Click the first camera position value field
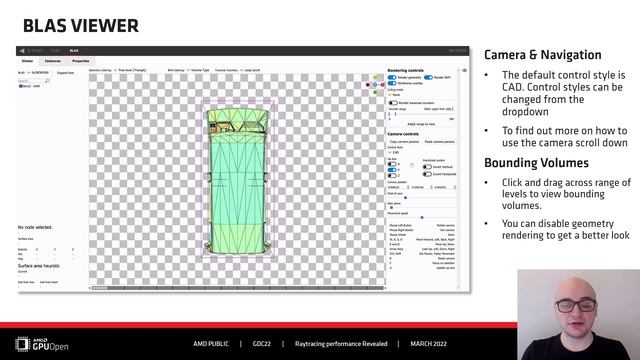Viewport: 640px width, 360px height. [398, 187]
